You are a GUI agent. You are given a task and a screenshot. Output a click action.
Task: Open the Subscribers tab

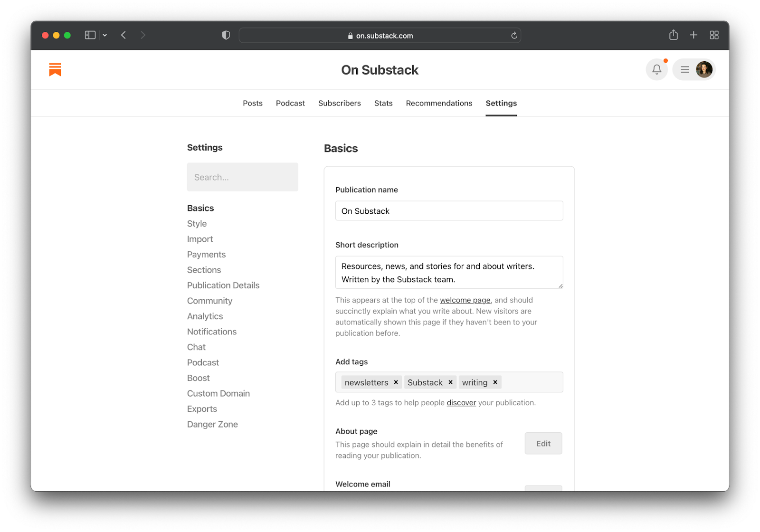pyautogui.click(x=340, y=103)
